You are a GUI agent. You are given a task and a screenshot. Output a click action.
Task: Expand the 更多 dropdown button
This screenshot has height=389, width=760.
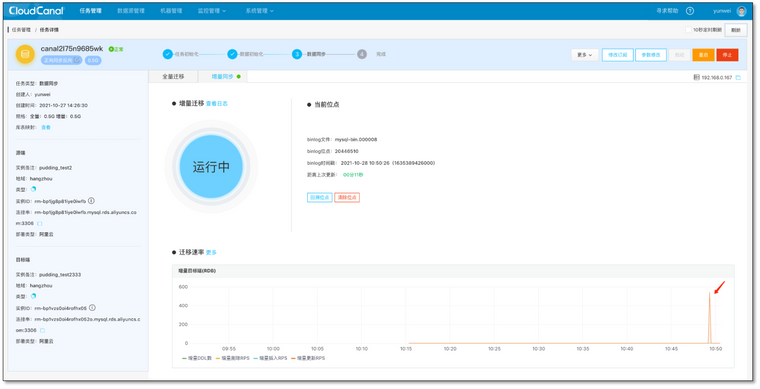coord(585,55)
